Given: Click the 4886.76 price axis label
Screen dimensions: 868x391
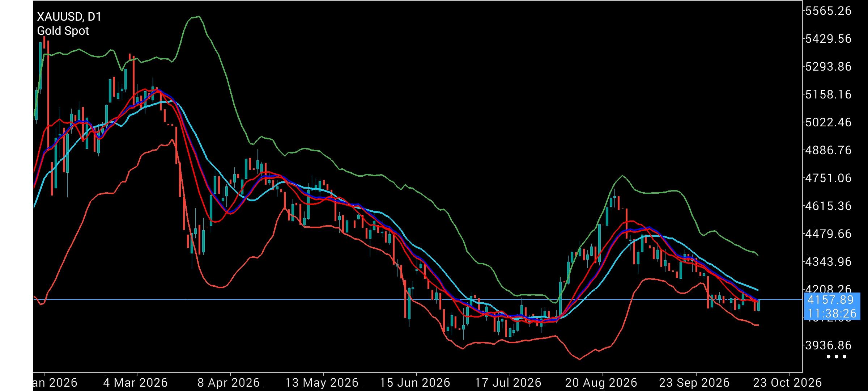Looking at the screenshot, I should (828, 150).
